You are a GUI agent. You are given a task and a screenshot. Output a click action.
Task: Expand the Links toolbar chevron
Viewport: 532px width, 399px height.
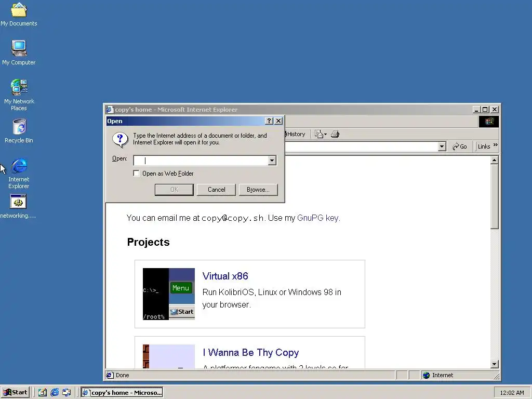tap(495, 145)
